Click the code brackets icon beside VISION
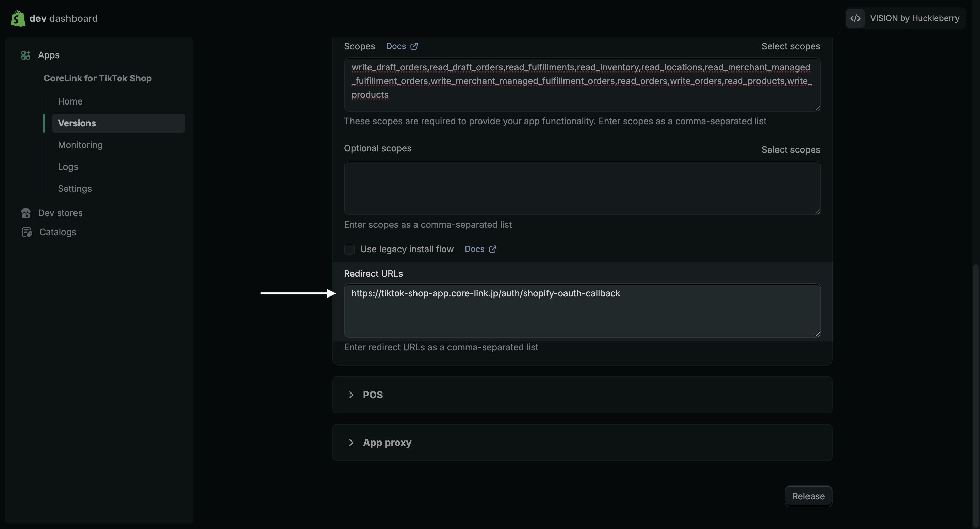The width and height of the screenshot is (980, 529). [x=855, y=18]
